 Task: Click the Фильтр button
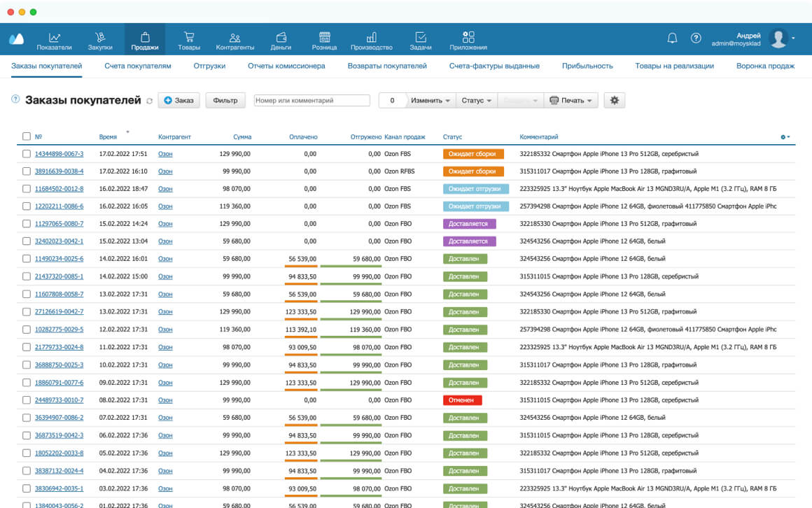point(225,101)
